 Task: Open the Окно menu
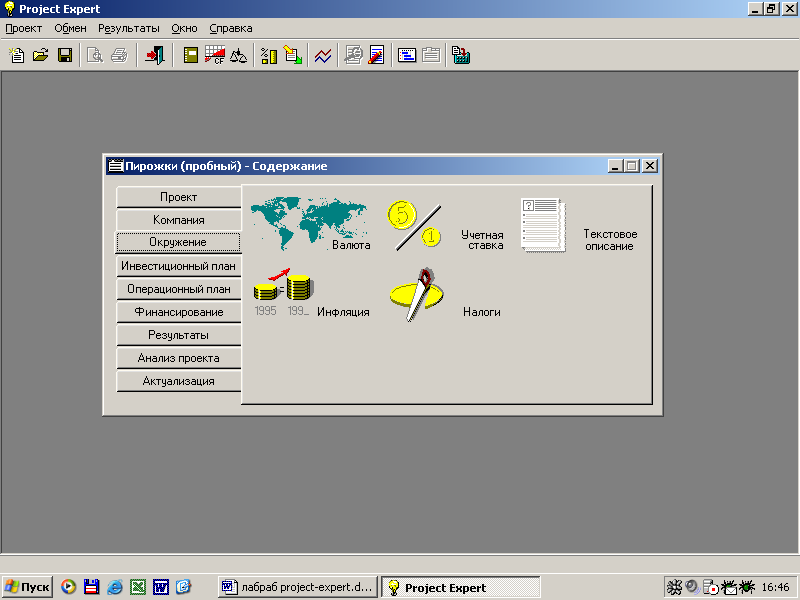pos(184,29)
